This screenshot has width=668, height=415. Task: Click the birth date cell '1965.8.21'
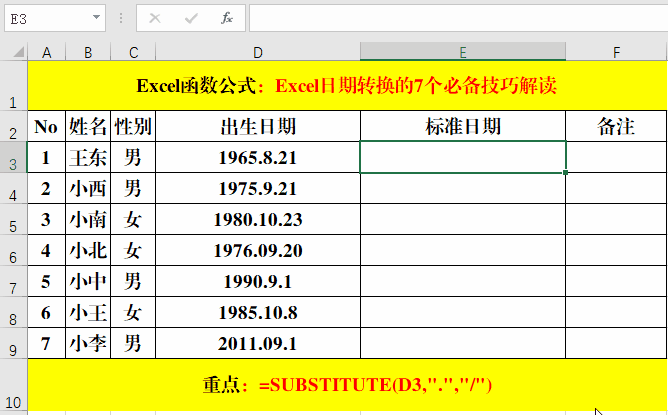click(x=258, y=157)
